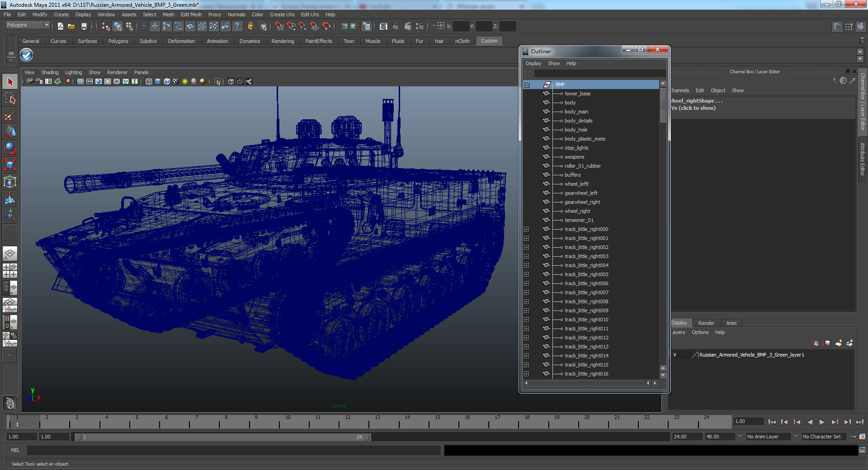The image size is (868, 470).
Task: Select the weapons node in Outliner
Action: tap(574, 157)
